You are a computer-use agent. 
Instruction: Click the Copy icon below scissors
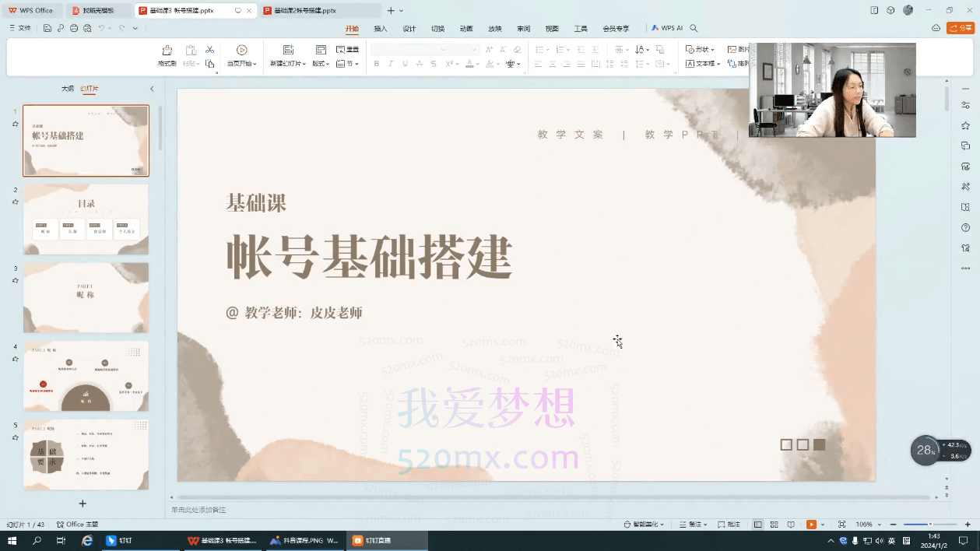pyautogui.click(x=209, y=64)
